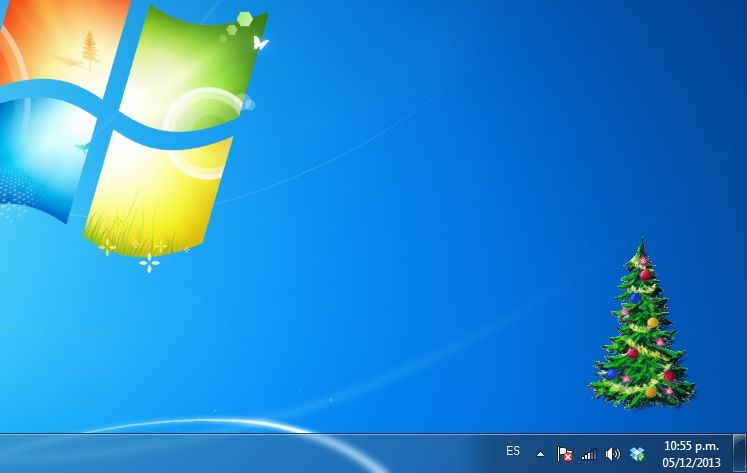Open the ES language input indicator
This screenshot has height=473, width=747.
point(513,451)
